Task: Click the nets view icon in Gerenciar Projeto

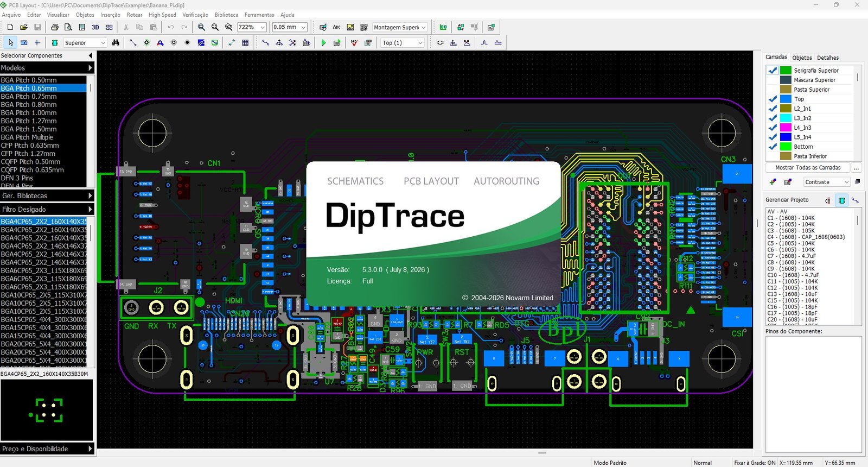Action: pos(856,200)
